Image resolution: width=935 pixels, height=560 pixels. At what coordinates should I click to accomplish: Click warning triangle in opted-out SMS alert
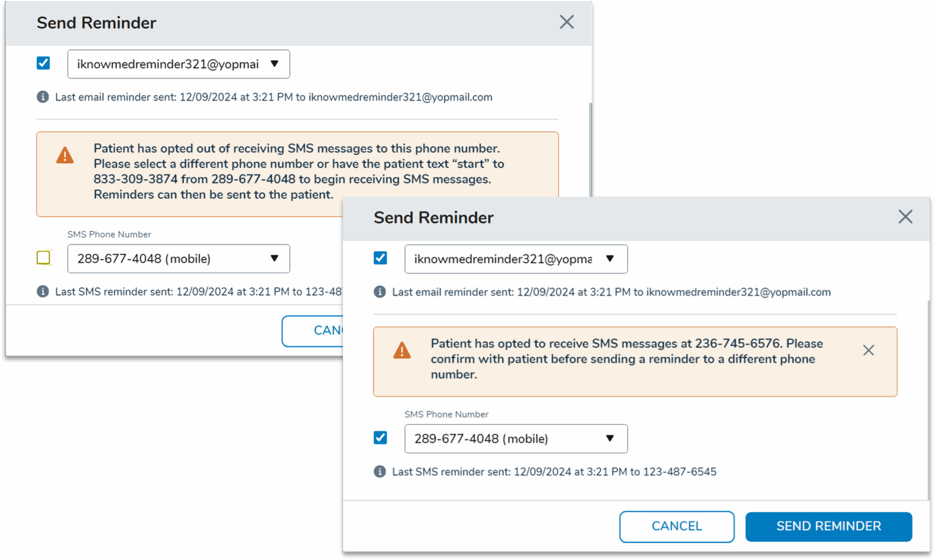(x=65, y=155)
